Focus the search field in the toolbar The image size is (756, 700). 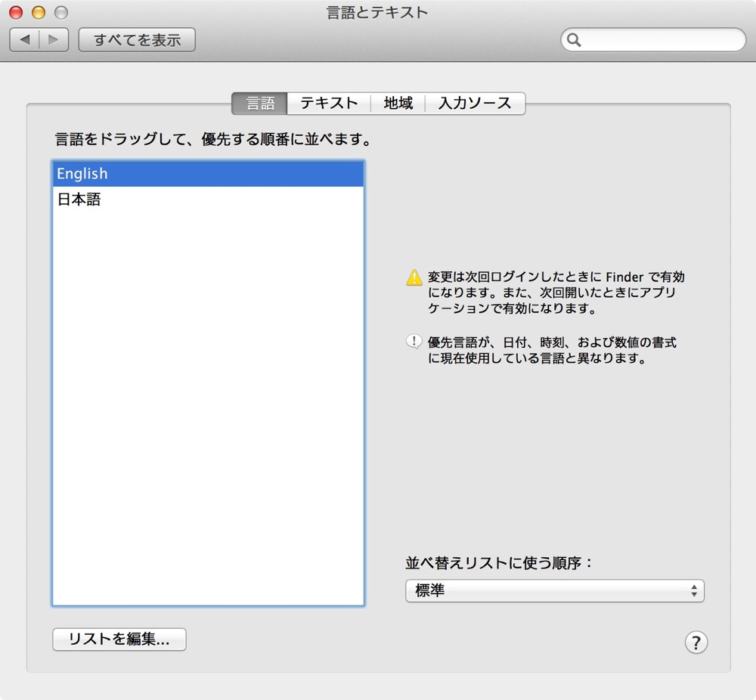click(653, 39)
